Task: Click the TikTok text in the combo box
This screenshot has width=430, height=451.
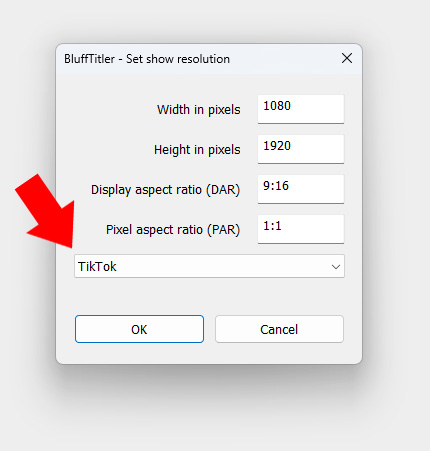Action: (x=97, y=267)
